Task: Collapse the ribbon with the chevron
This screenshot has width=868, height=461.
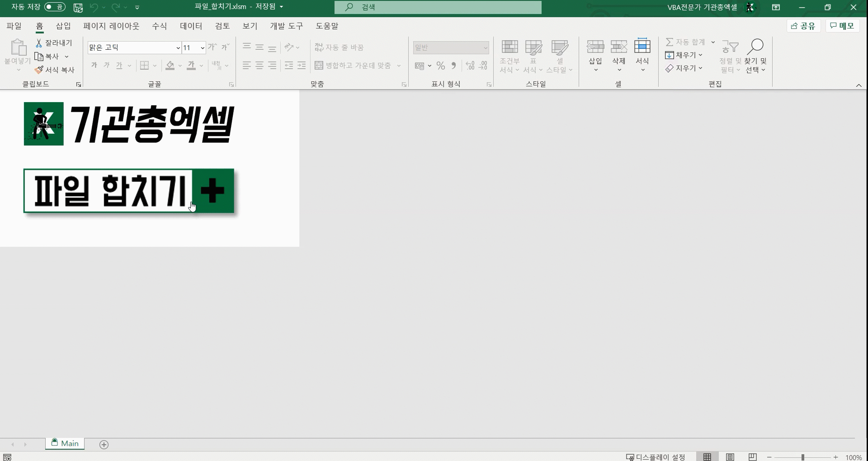Action: [x=859, y=85]
